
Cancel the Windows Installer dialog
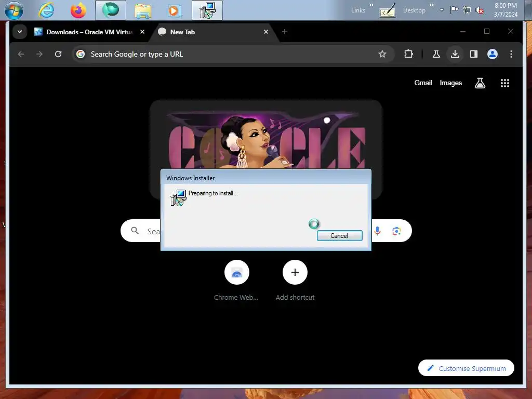click(340, 235)
